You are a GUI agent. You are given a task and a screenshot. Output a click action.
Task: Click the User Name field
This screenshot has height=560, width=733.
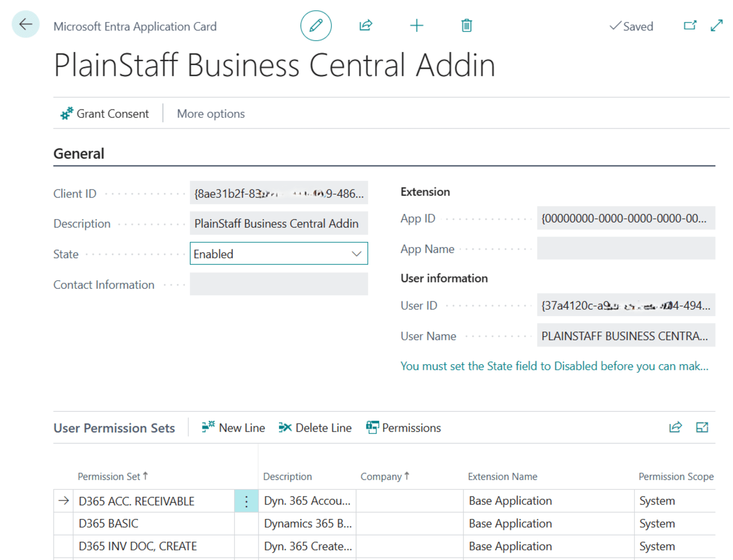pyautogui.click(x=626, y=336)
